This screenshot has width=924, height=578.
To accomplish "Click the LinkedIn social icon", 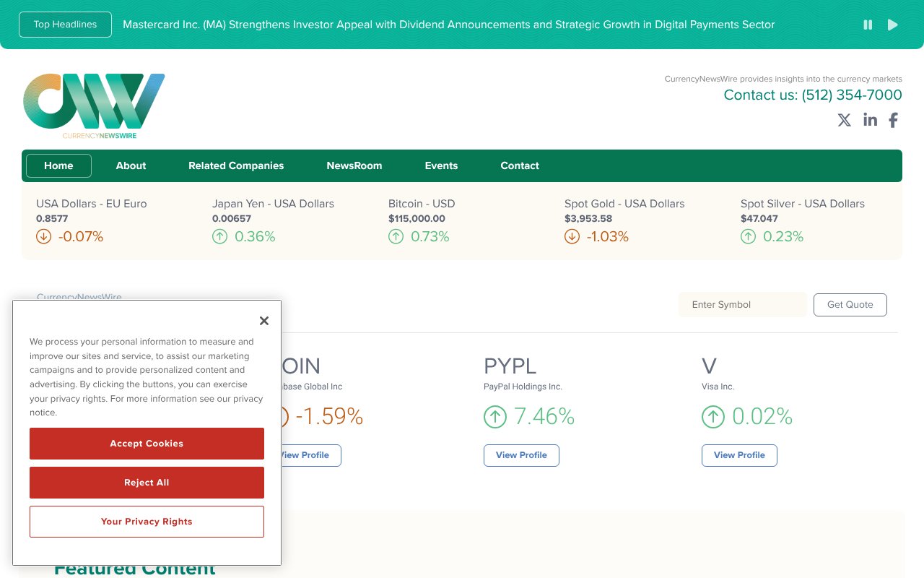I will [870, 120].
